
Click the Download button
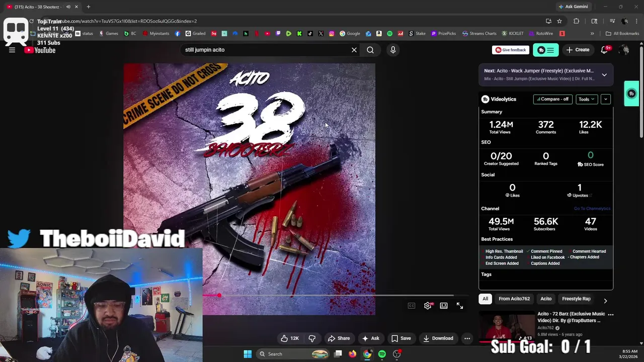pos(438,338)
